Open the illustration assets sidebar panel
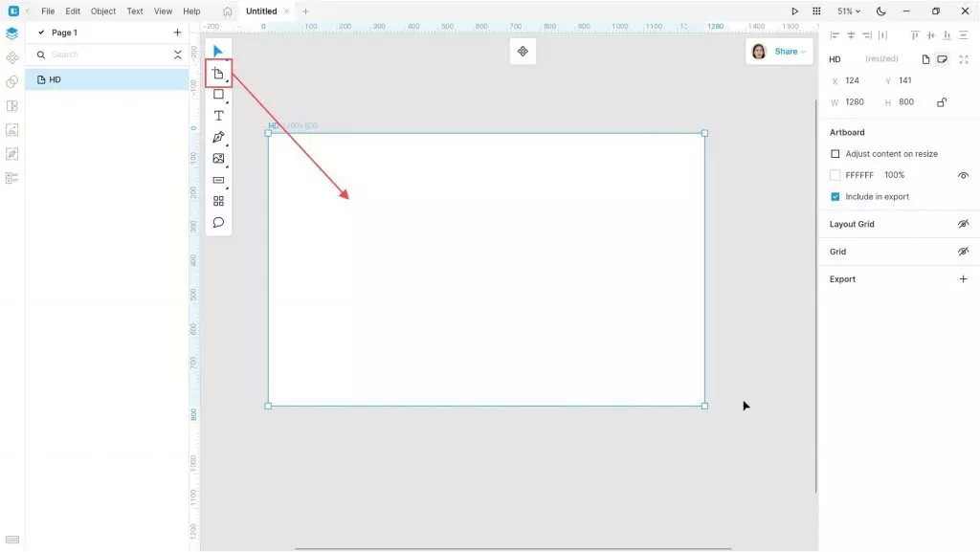The image size is (980, 552). [11, 154]
